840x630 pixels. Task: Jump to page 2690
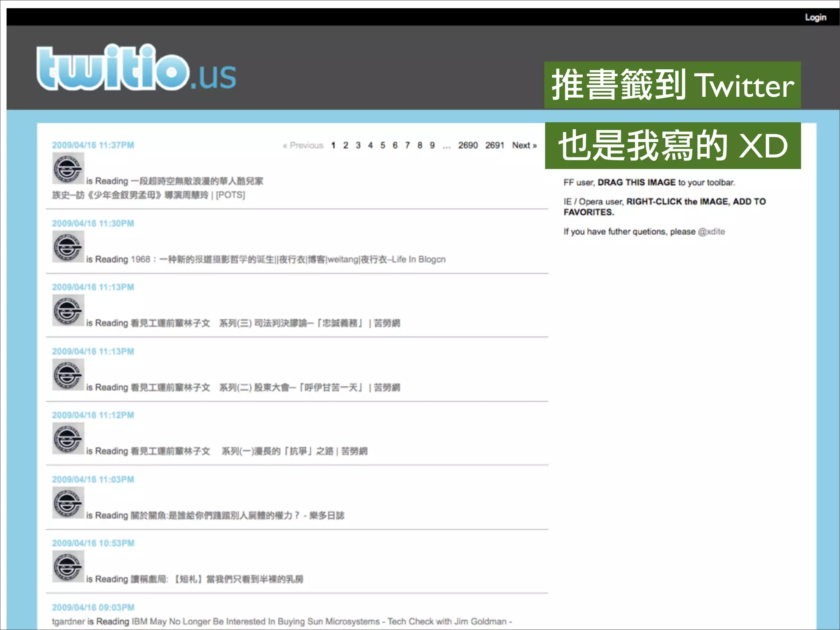click(468, 146)
